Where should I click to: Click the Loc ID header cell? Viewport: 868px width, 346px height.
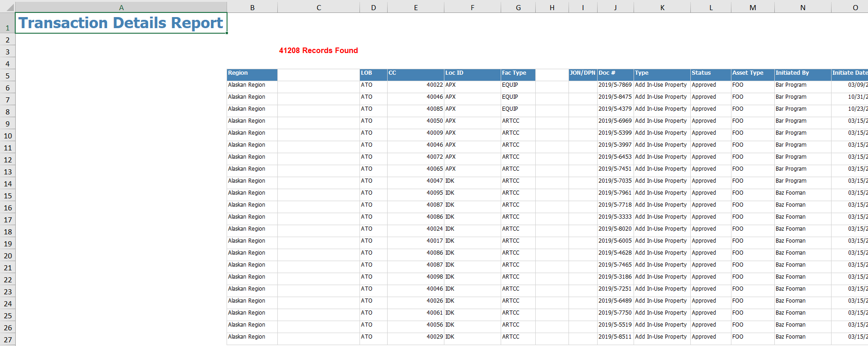pos(473,75)
